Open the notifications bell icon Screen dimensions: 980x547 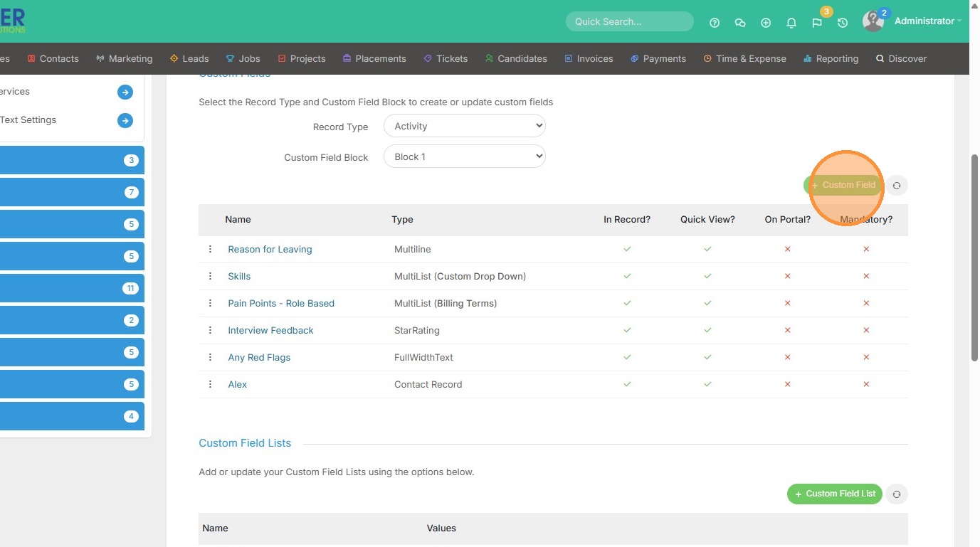[x=791, y=23]
